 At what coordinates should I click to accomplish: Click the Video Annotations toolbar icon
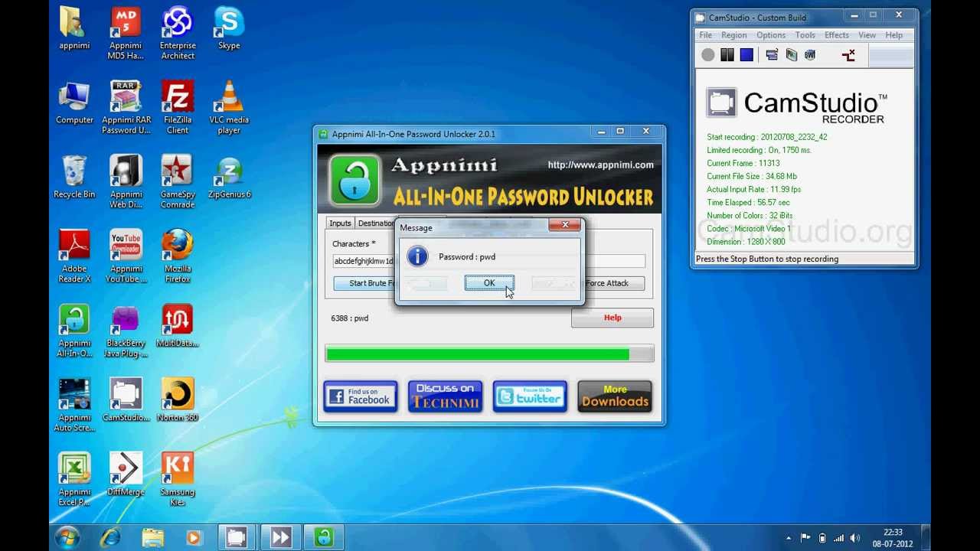coord(792,54)
